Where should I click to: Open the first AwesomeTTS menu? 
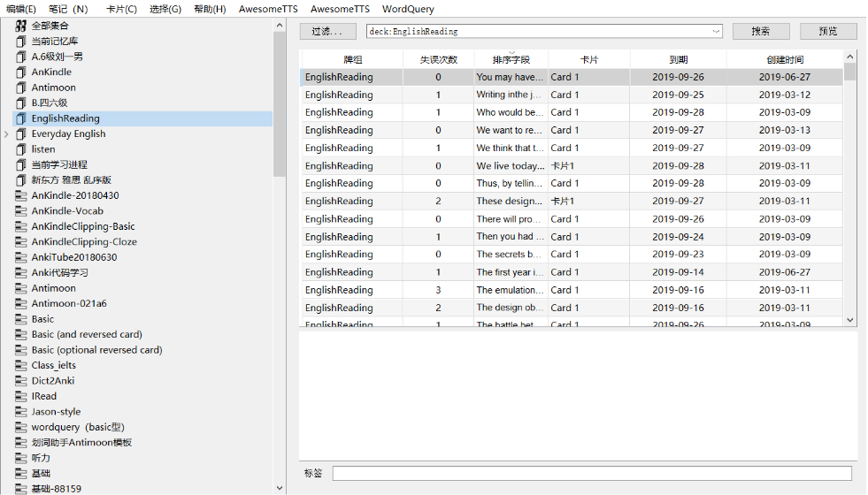[268, 9]
